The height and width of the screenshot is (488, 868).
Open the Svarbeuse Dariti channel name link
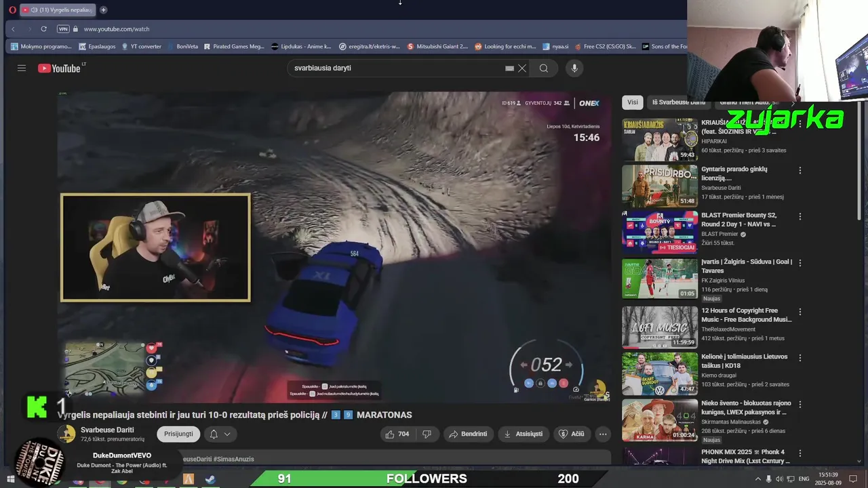(107, 430)
